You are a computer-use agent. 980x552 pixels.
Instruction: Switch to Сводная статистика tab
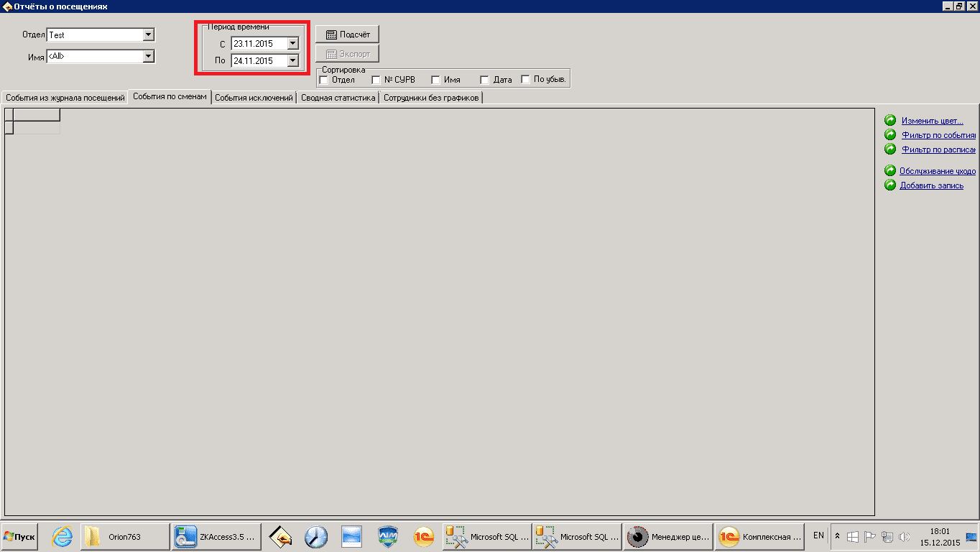click(338, 98)
